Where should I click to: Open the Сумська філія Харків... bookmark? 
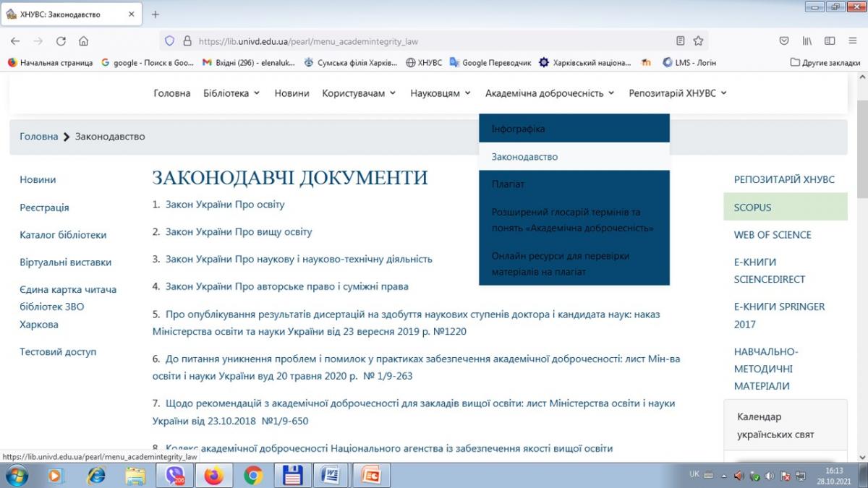click(351, 63)
